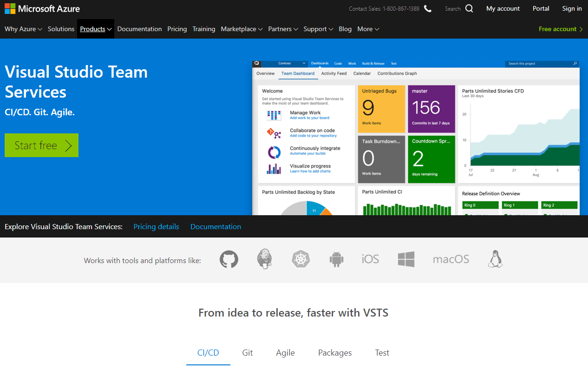588x370 pixels.
Task: Click the Continuously integrate circular icon
Action: pyautogui.click(x=274, y=152)
